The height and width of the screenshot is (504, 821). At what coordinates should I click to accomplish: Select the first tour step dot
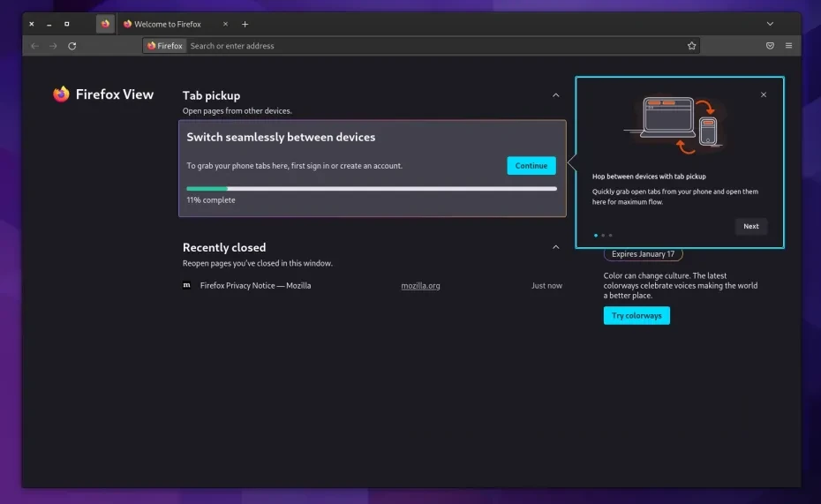(x=596, y=236)
